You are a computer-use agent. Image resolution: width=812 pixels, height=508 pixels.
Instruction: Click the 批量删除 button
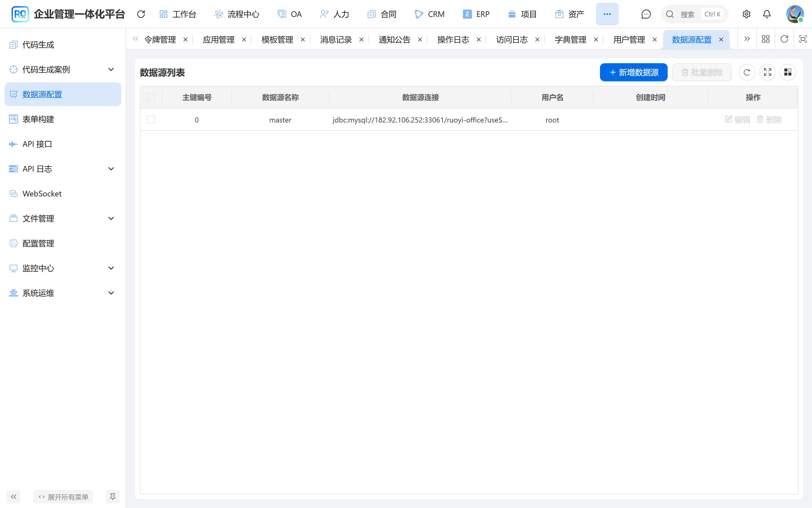tap(702, 72)
